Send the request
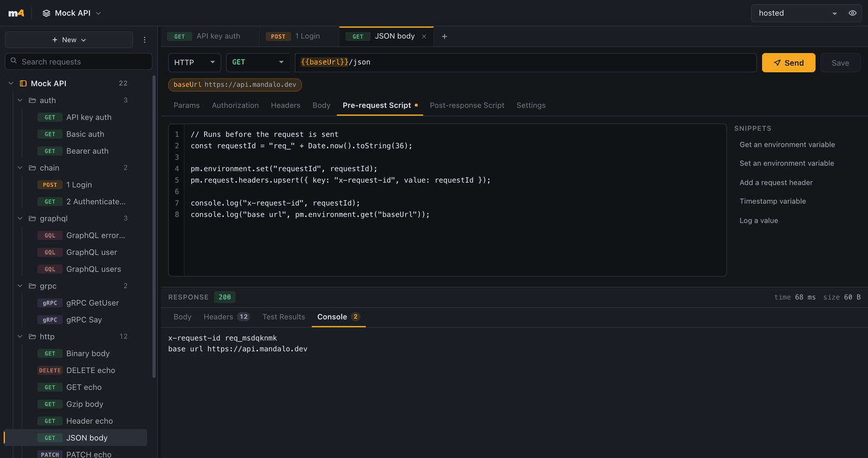 point(788,63)
